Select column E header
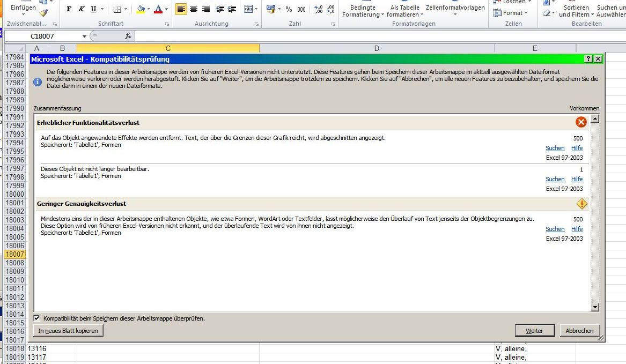 point(535,48)
